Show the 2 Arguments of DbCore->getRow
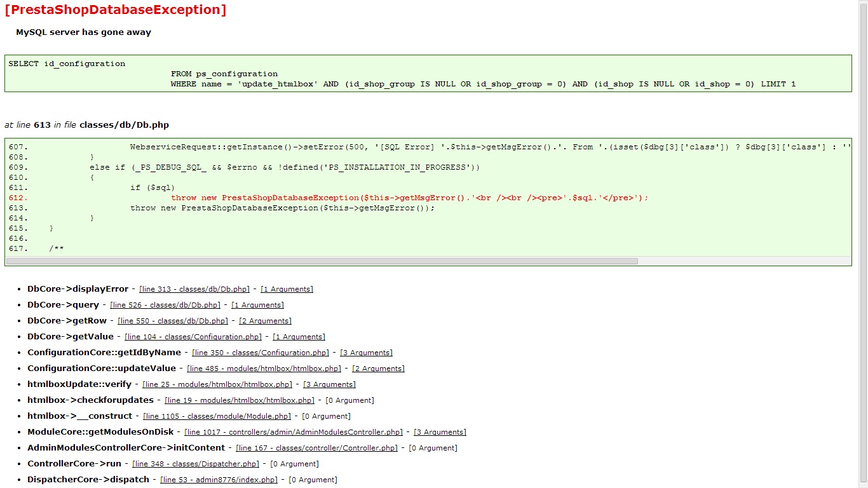 click(265, 321)
